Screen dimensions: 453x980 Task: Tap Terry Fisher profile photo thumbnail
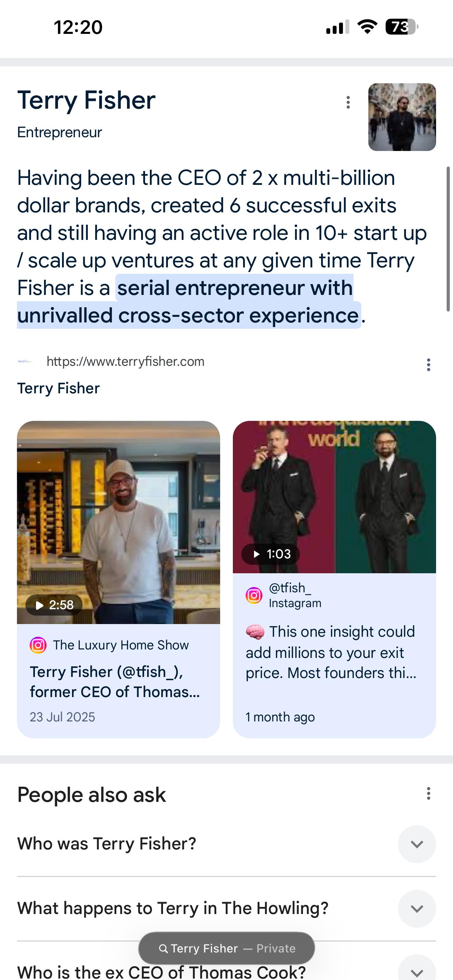coord(401,117)
